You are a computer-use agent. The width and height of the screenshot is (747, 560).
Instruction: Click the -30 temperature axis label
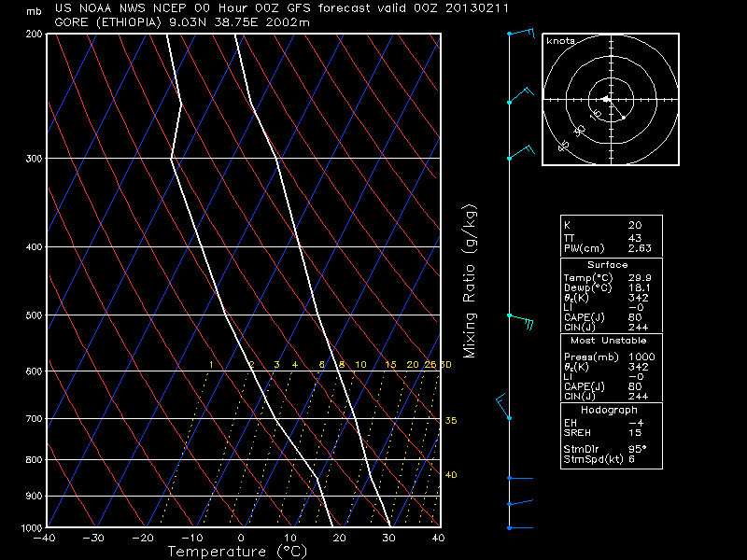[93, 539]
